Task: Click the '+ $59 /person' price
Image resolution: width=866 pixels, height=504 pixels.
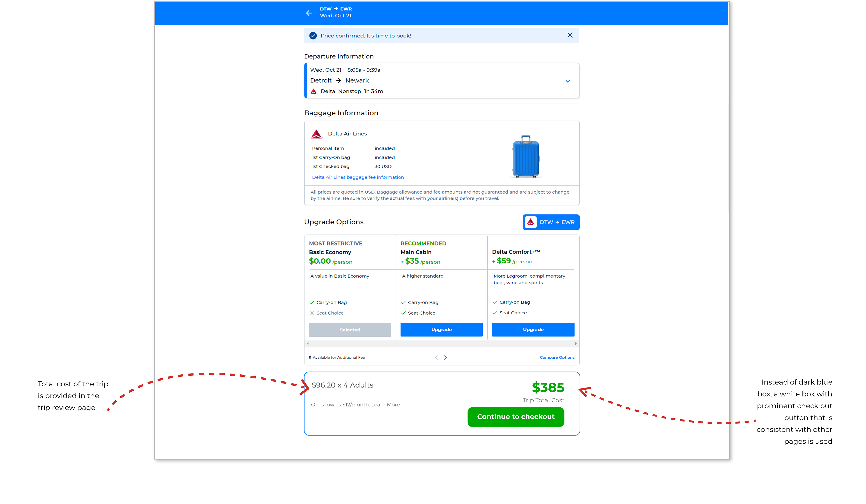Action: point(512,261)
